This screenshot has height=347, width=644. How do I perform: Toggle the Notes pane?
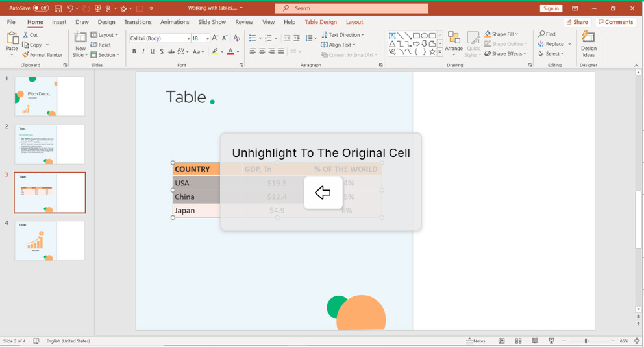pos(476,341)
